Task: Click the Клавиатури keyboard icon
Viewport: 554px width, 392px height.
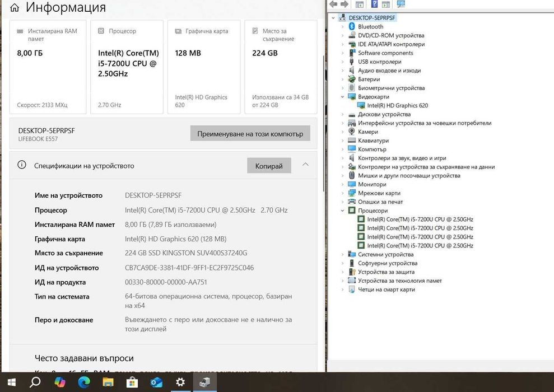Action: click(x=352, y=140)
